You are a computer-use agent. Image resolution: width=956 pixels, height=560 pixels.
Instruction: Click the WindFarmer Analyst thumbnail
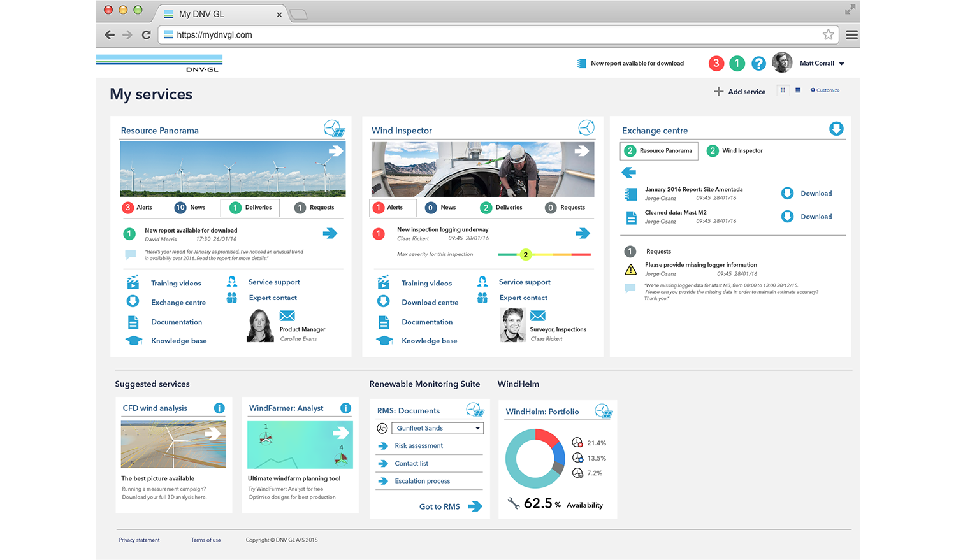click(x=300, y=445)
